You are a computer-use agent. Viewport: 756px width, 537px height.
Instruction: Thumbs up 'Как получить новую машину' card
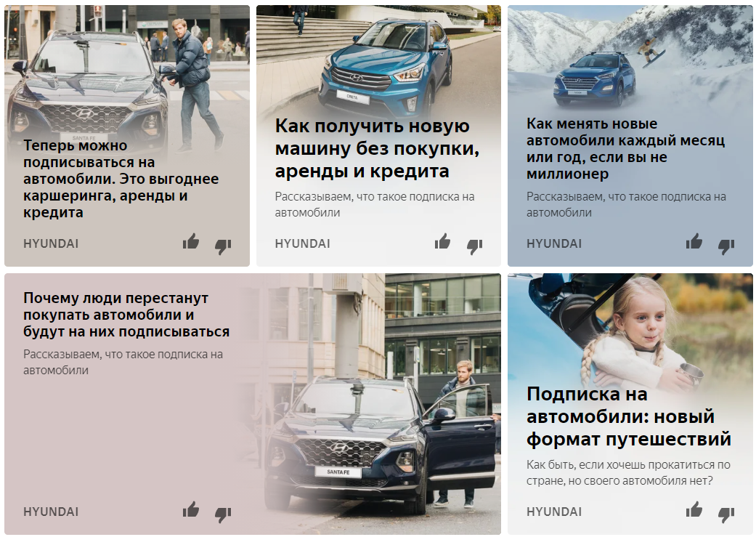(x=442, y=241)
